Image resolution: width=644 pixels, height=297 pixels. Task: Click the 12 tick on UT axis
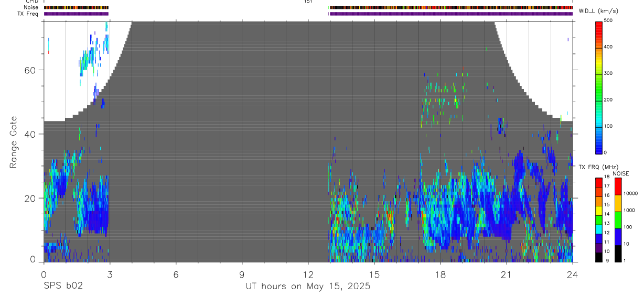(308, 274)
